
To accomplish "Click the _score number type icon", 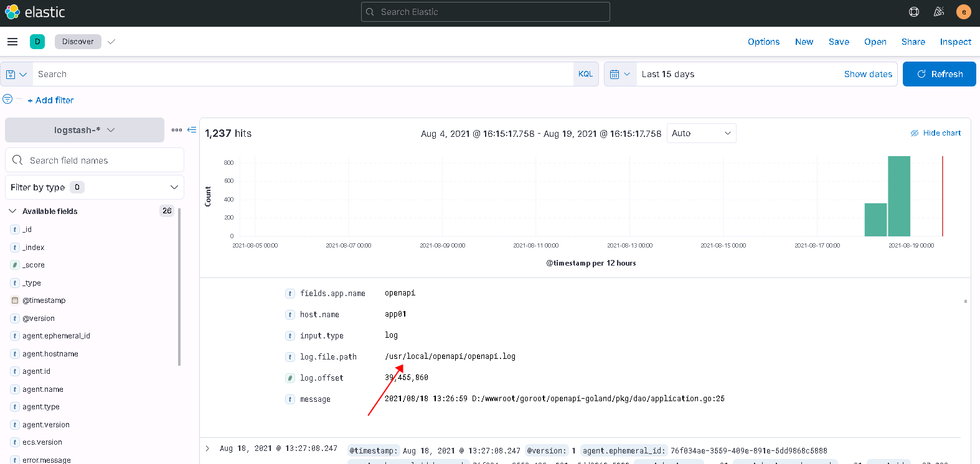I will pos(15,265).
